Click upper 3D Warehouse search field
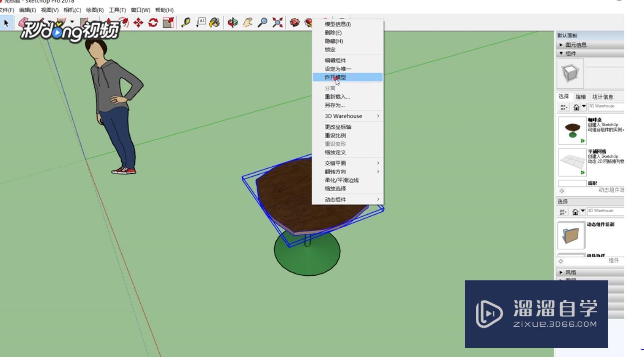This screenshot has height=357, width=644. pos(606,107)
